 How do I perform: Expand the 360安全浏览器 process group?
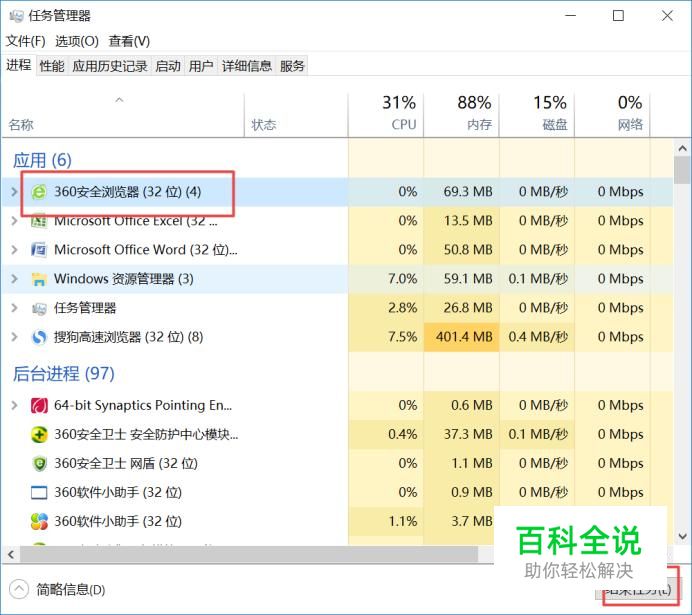click(x=14, y=192)
